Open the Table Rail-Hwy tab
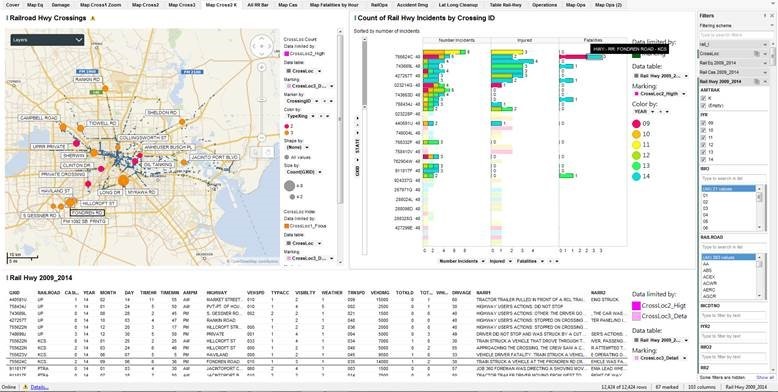The width and height of the screenshot is (778, 392). (x=505, y=4)
